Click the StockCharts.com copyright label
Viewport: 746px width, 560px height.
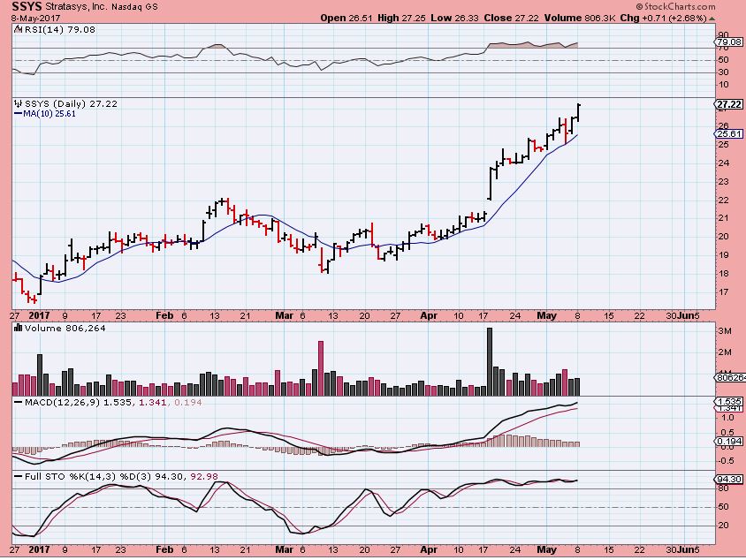pos(675,7)
